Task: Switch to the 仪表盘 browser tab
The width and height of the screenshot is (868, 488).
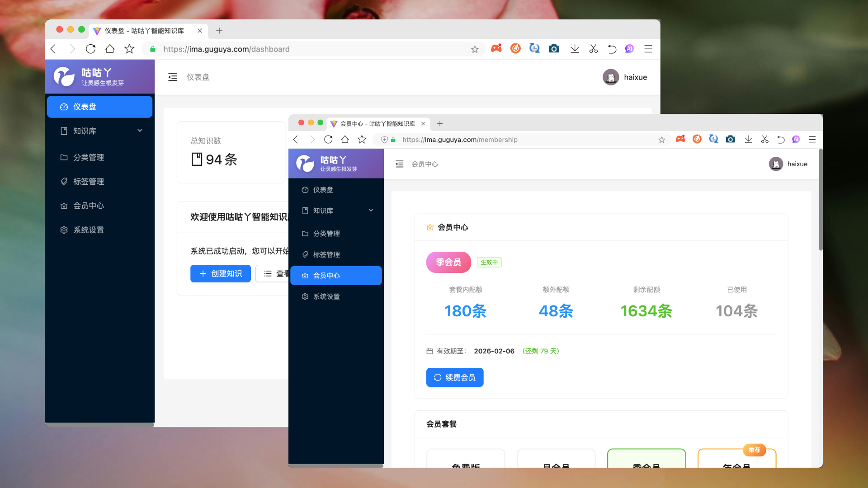Action: [145, 31]
